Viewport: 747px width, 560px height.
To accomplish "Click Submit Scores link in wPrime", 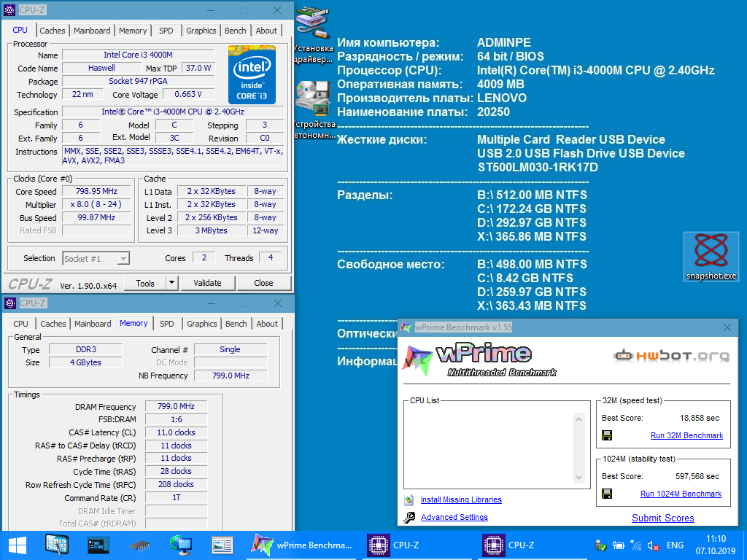I will 662,518.
